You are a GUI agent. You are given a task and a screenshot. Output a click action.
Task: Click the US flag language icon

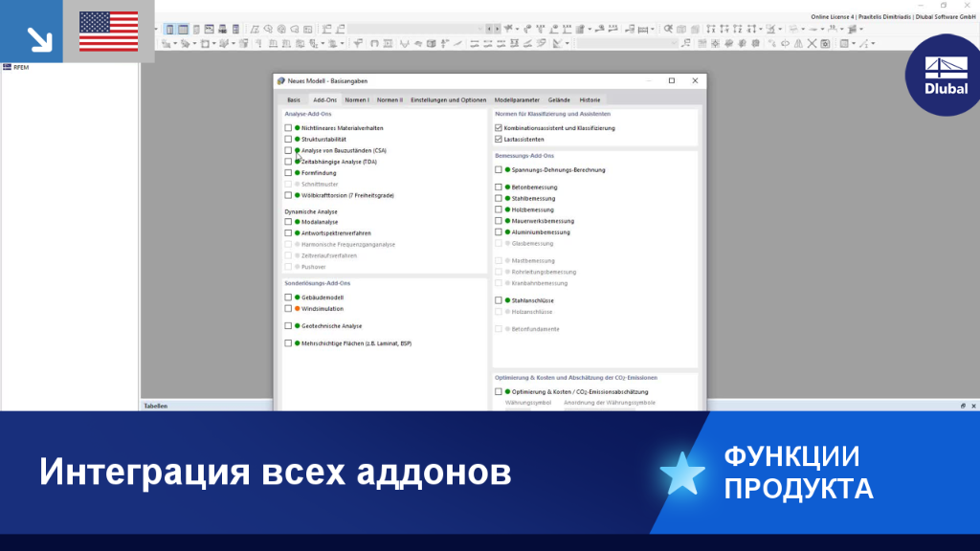point(109,32)
